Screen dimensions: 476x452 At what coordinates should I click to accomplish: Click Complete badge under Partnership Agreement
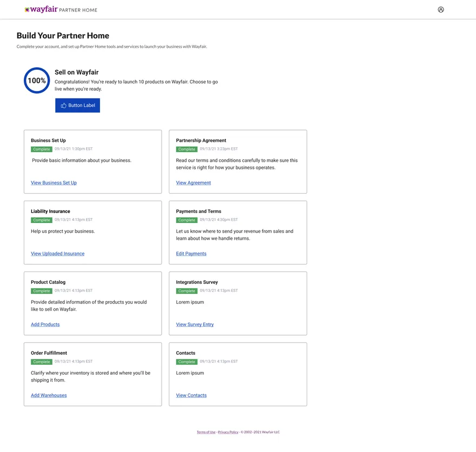pyautogui.click(x=187, y=149)
